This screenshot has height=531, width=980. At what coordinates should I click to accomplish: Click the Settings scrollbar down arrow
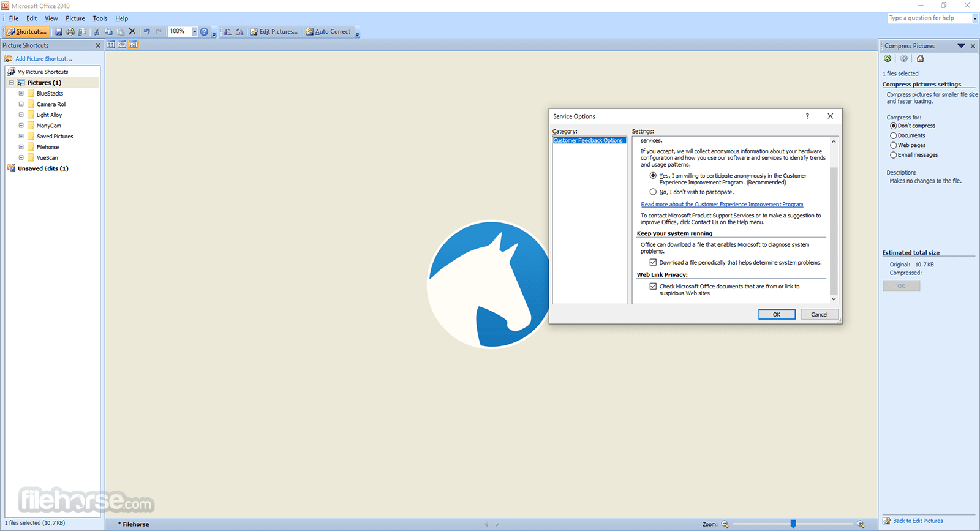[x=834, y=299]
